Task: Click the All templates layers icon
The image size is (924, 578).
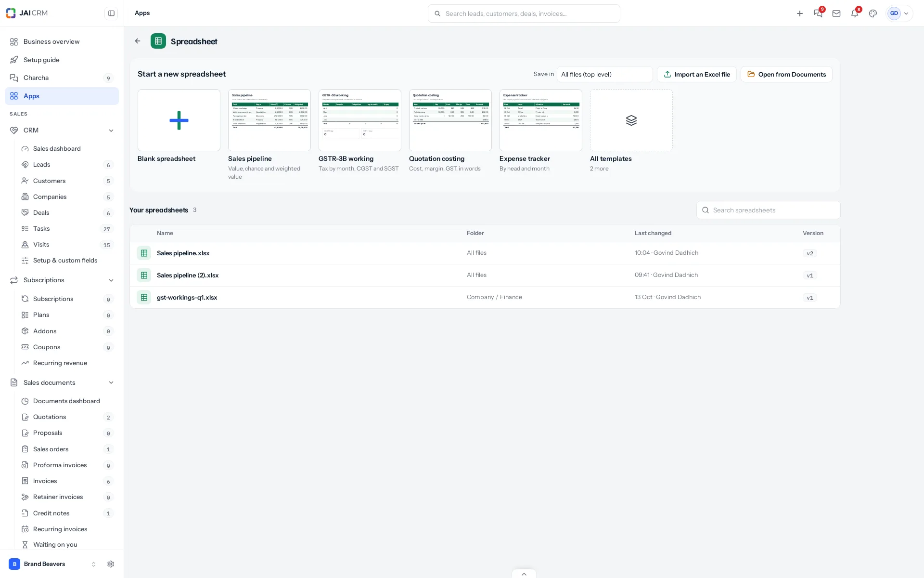Action: click(x=631, y=120)
